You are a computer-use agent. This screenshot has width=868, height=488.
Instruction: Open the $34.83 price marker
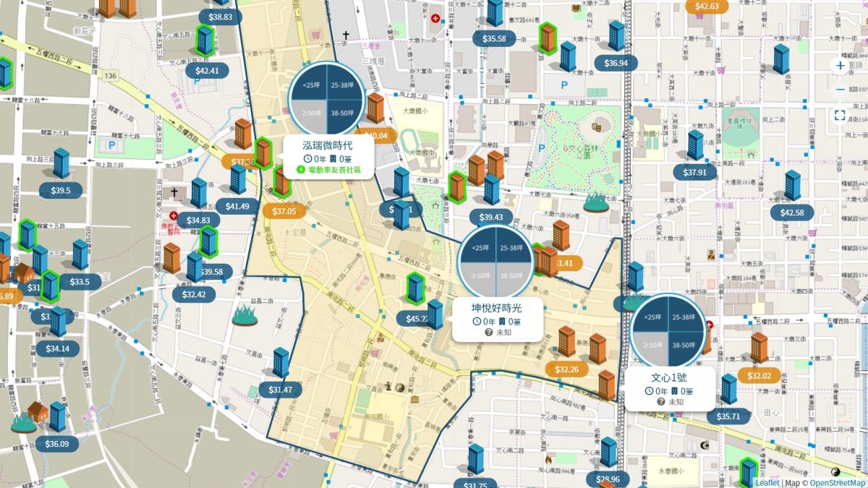(x=198, y=220)
